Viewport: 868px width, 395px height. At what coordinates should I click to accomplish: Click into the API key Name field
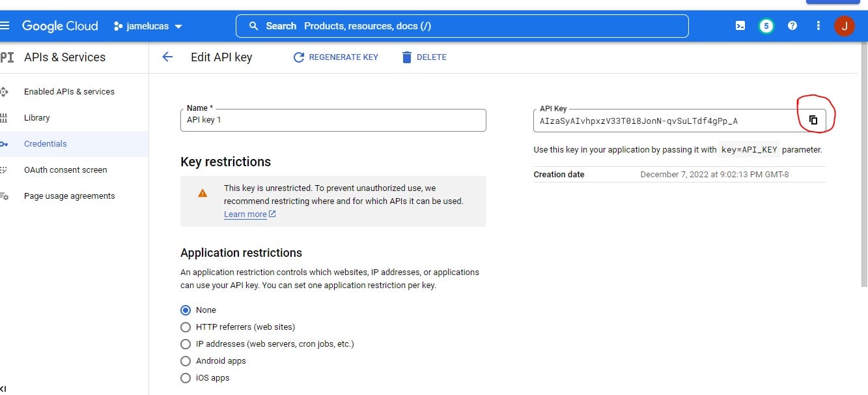(333, 120)
